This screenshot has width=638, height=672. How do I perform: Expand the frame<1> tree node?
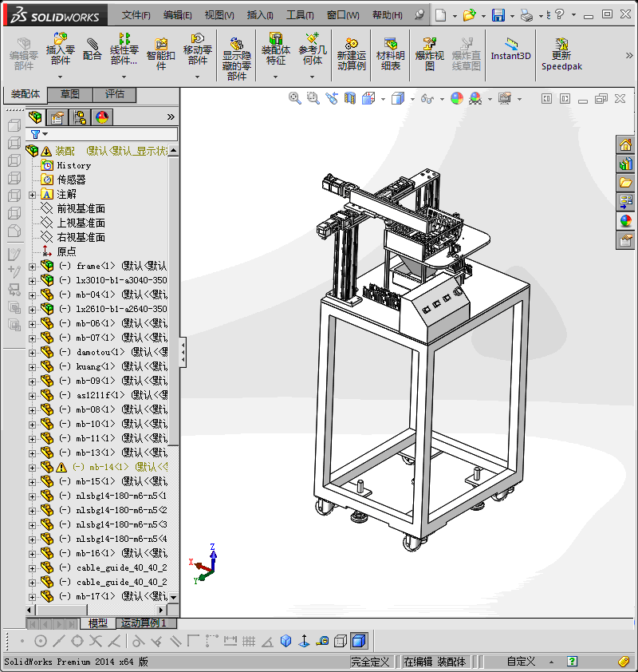point(32,267)
